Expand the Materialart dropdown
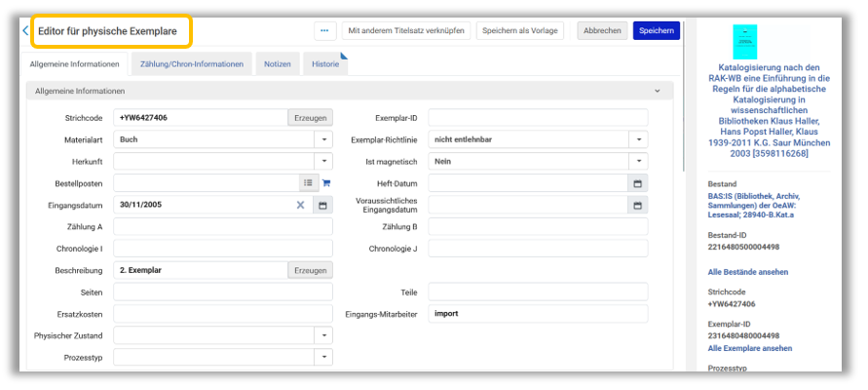This screenshot has width=868, height=390. (323, 139)
